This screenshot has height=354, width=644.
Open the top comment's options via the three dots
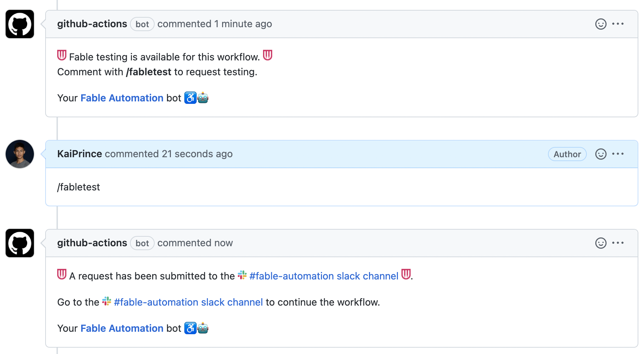618,24
